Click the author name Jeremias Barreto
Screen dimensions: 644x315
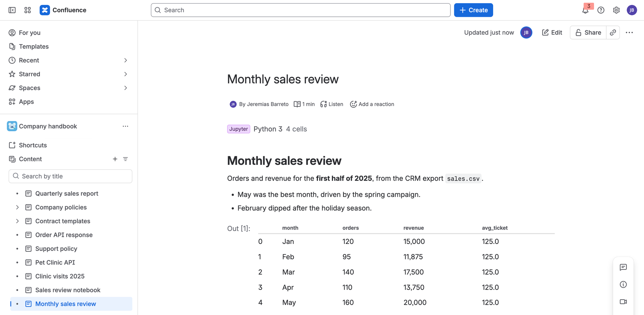[267, 104]
